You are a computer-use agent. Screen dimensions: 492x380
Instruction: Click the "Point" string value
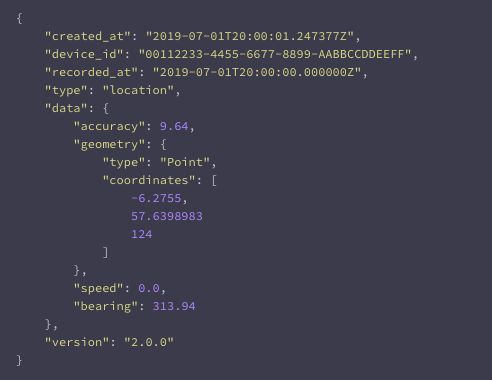coord(185,162)
